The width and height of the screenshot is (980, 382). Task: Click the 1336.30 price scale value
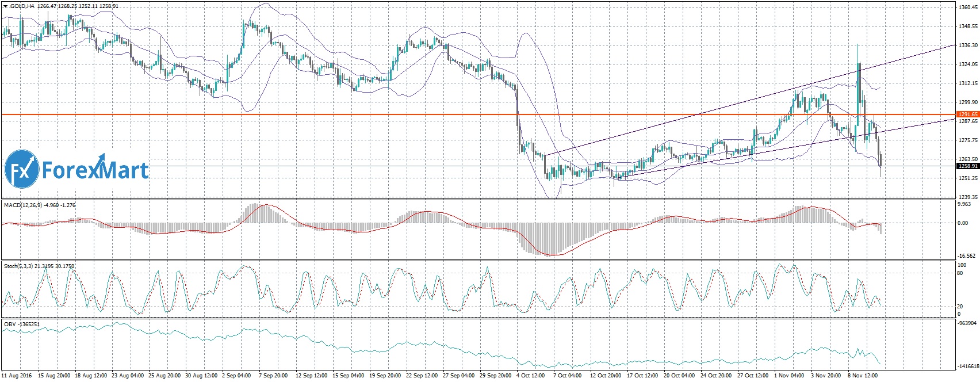point(968,45)
